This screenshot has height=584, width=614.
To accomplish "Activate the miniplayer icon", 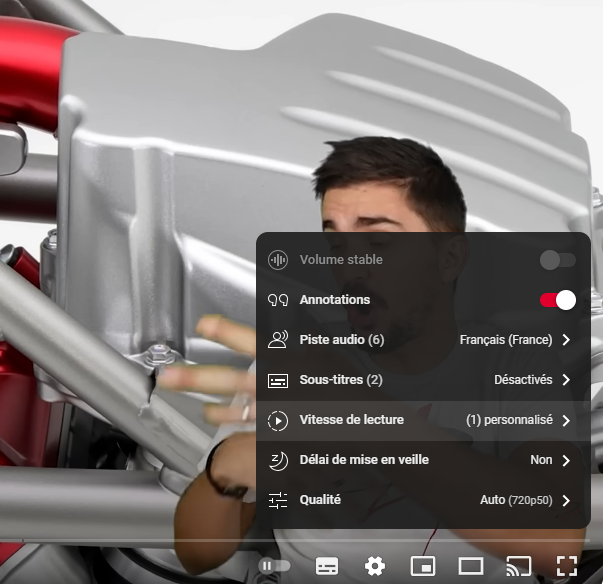I will pyautogui.click(x=423, y=566).
